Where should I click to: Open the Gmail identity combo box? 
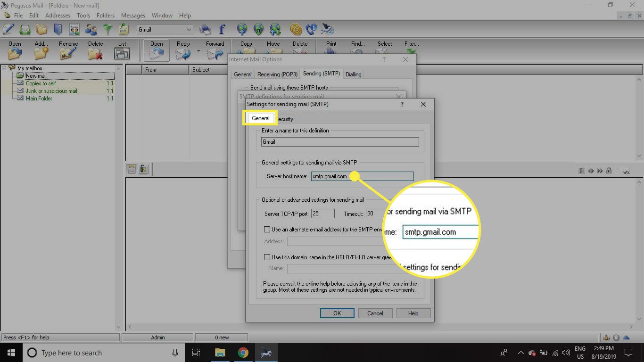(x=165, y=29)
